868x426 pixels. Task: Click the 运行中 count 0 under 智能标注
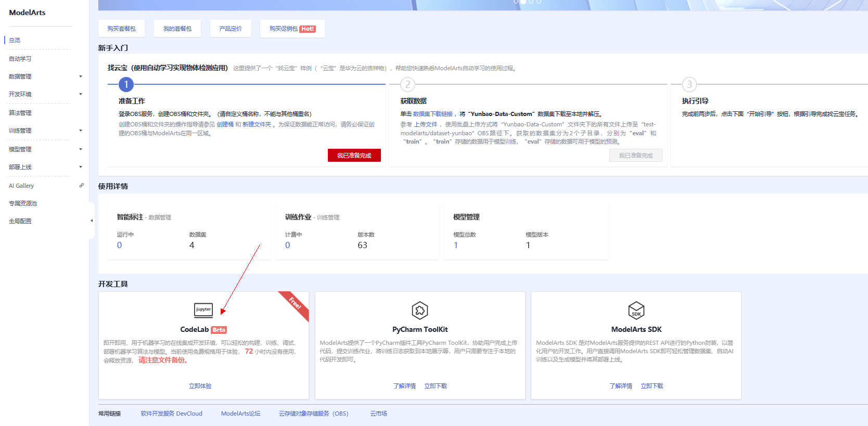tap(120, 245)
